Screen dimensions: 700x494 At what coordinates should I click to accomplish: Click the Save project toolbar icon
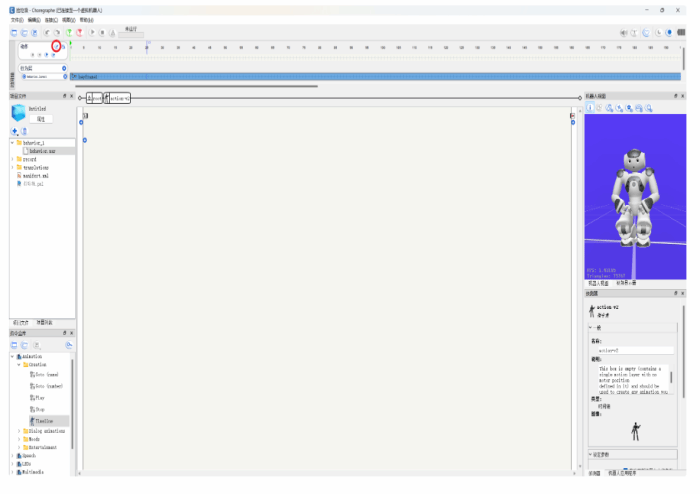click(x=34, y=33)
